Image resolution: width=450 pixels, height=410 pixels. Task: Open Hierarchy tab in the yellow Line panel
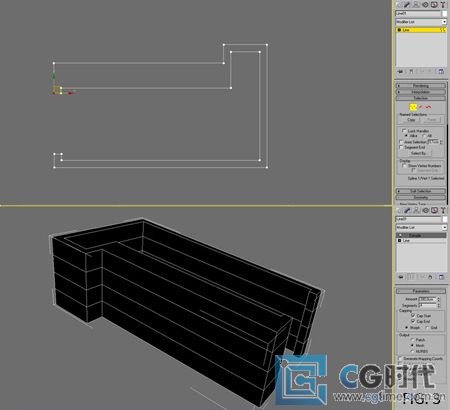pyautogui.click(x=416, y=4)
